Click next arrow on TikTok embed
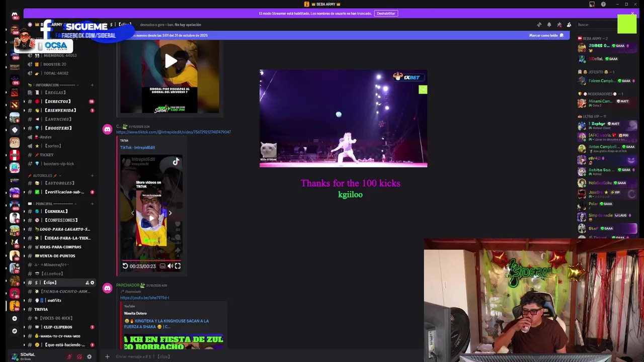Image resolution: width=644 pixels, height=362 pixels. click(x=170, y=213)
